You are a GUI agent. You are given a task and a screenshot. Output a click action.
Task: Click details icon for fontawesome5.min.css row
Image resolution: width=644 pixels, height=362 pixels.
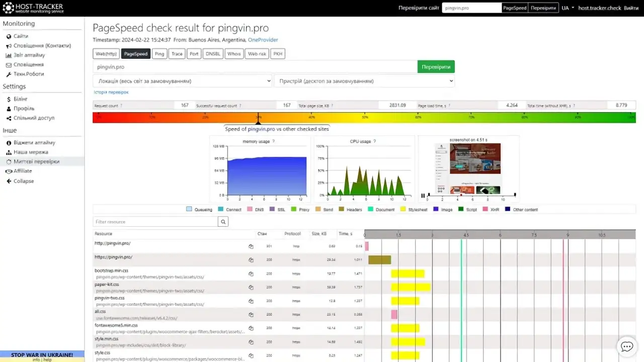tap(251, 328)
